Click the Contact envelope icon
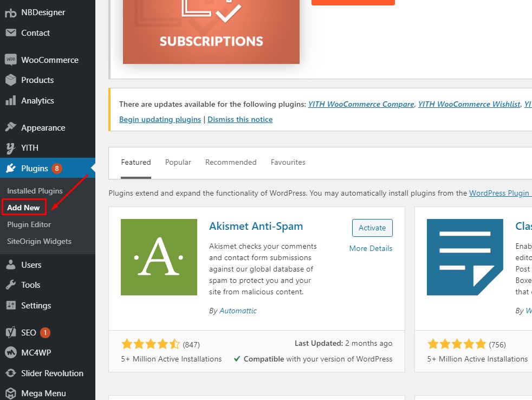Viewport: 532px width, 400px height. [x=10, y=33]
